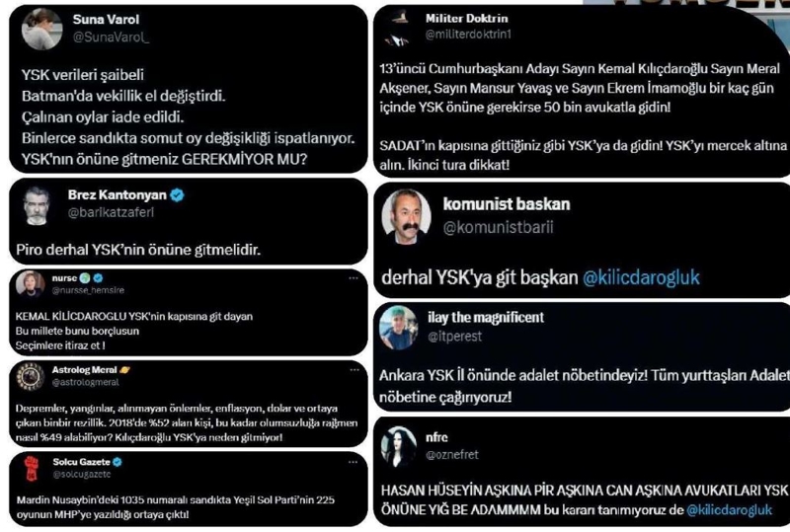Viewport: 790px width, 532px height.
Task: Open the Solcu Gazete red fist avatar
Action: 32,468
